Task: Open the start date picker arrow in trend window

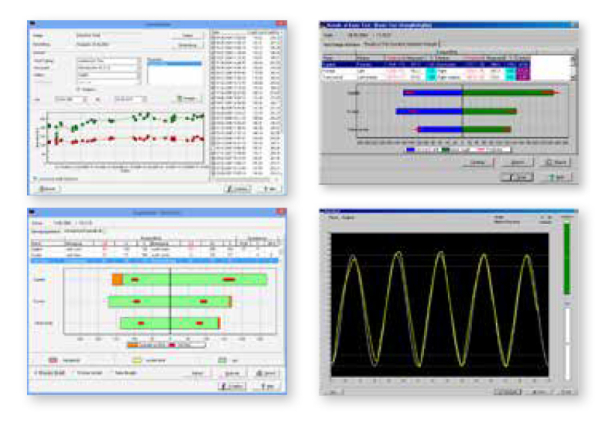Action: tap(85, 99)
